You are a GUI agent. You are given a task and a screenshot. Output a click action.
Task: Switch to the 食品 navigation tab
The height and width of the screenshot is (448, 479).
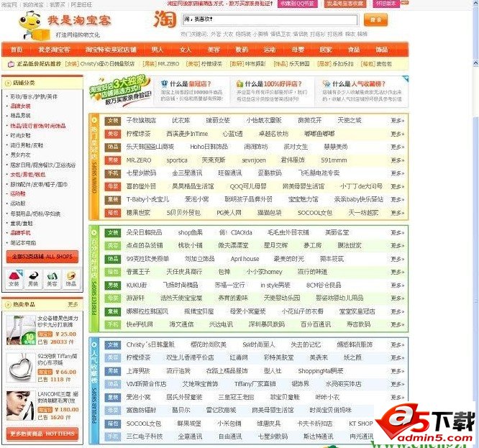354,50
